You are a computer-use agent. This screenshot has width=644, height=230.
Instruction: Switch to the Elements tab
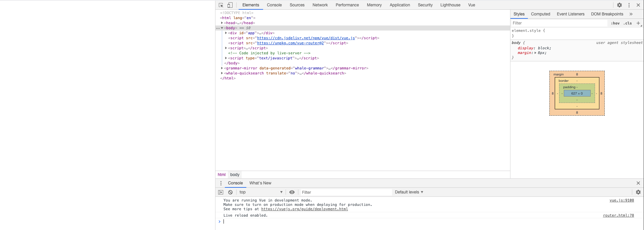coord(251,5)
